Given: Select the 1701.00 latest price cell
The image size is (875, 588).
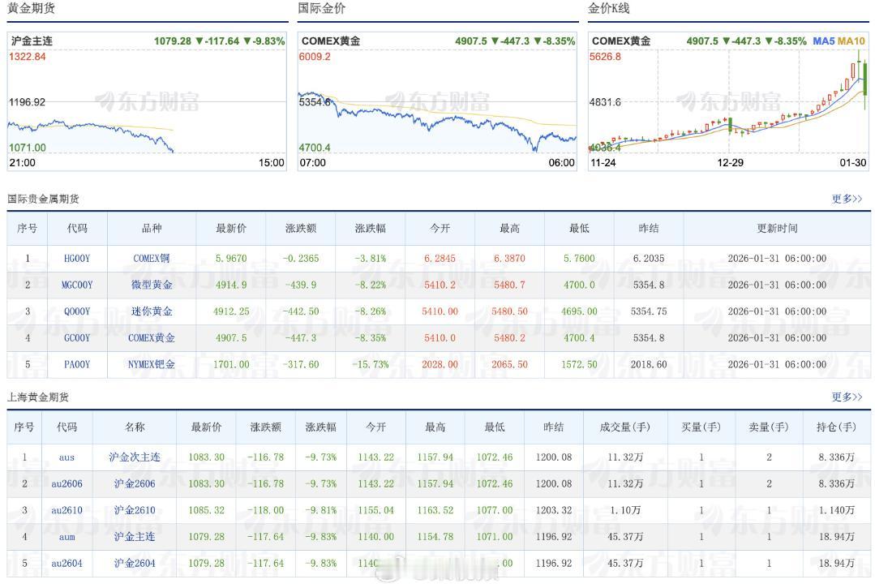Looking at the screenshot, I should tap(231, 364).
